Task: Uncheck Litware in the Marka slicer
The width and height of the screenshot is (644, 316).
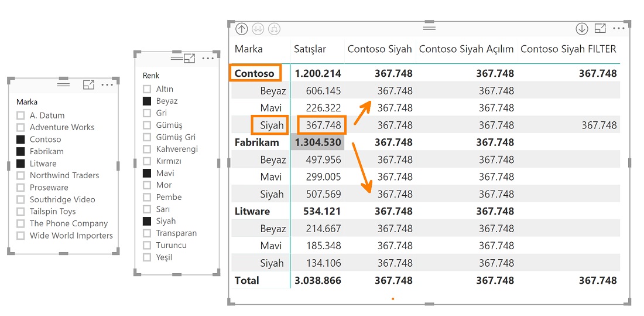Action: [20, 164]
